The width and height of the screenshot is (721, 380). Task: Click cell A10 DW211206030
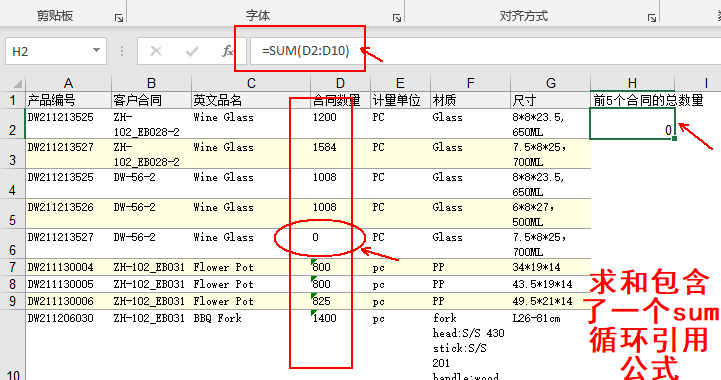tap(69, 345)
